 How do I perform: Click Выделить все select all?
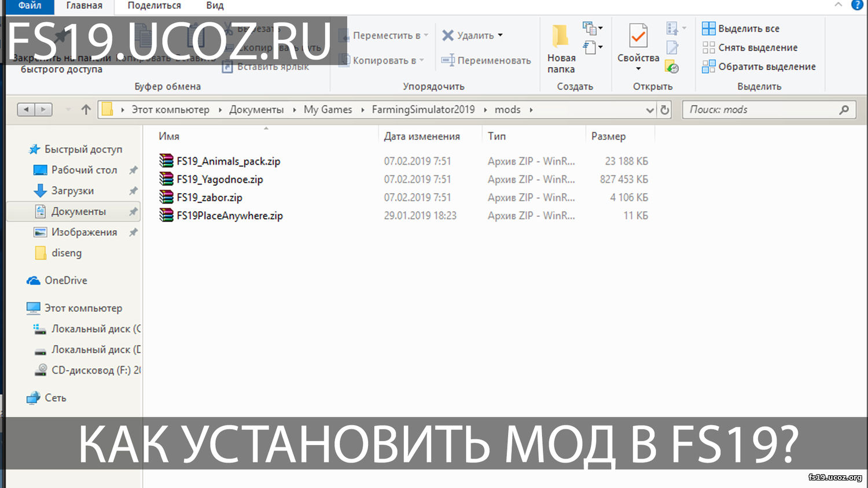pos(741,28)
